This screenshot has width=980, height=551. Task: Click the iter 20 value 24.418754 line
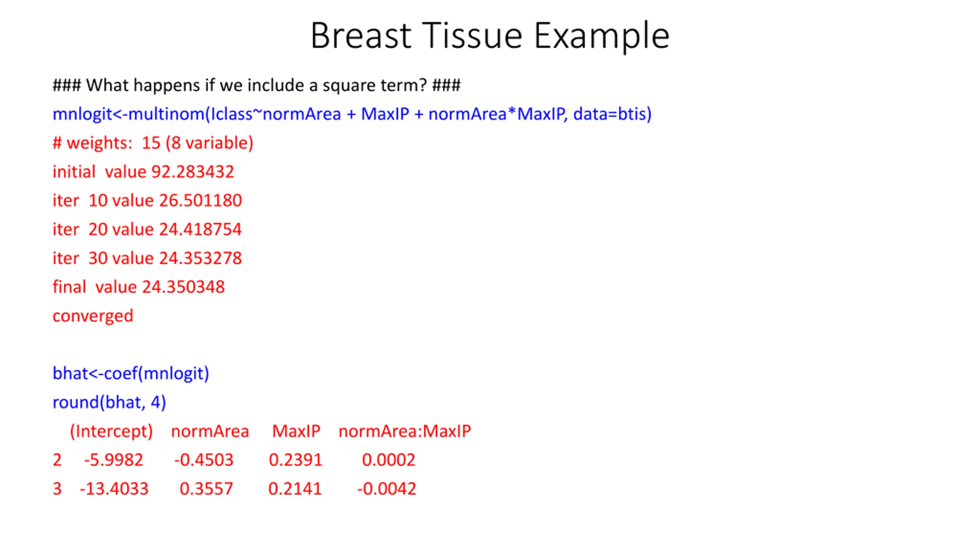tap(147, 229)
